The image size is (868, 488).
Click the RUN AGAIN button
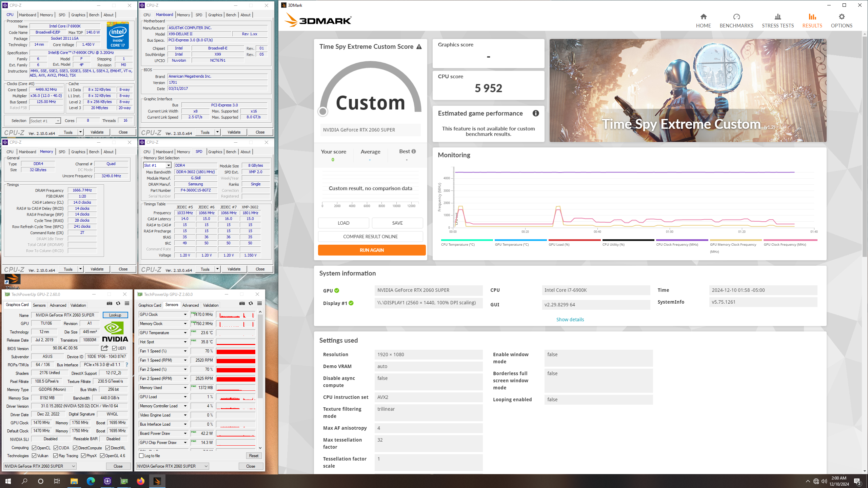(372, 250)
